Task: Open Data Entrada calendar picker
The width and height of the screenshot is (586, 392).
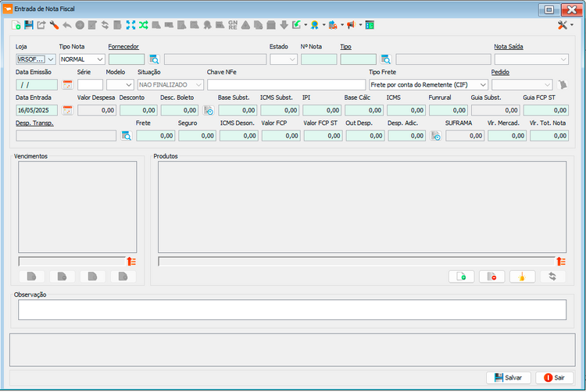Action: click(67, 110)
